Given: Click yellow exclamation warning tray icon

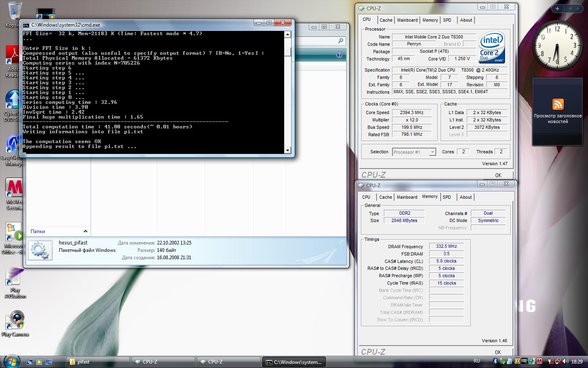Looking at the screenshot, I should (x=517, y=361).
